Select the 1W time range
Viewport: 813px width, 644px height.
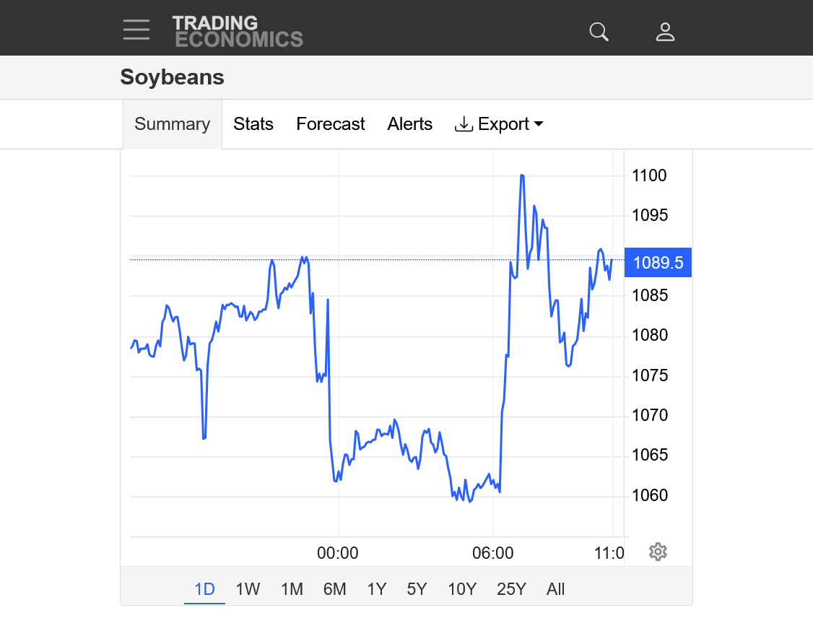coord(248,589)
